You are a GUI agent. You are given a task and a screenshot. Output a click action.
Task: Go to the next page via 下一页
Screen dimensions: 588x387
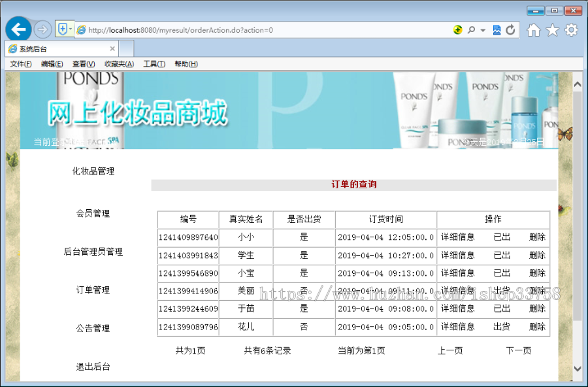(x=518, y=350)
